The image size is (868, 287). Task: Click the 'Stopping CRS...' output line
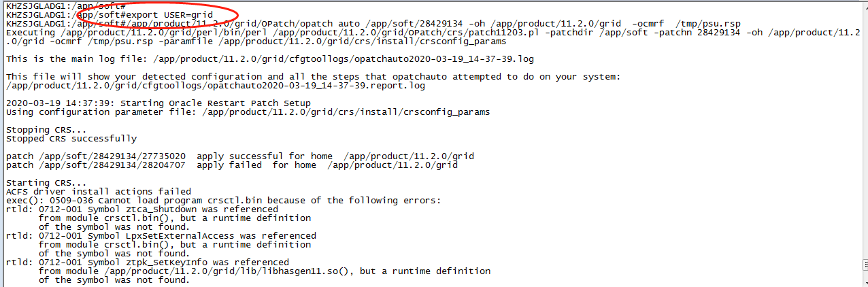[x=46, y=129]
